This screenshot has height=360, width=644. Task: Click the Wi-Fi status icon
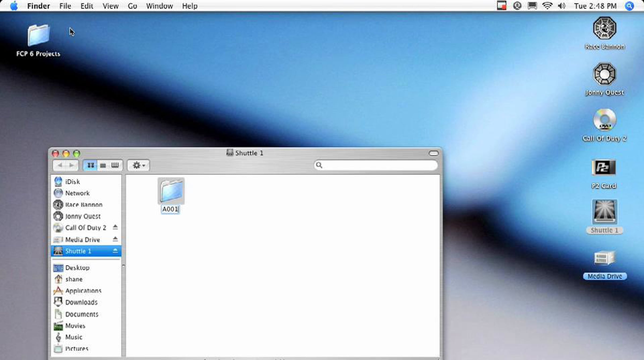pos(547,6)
